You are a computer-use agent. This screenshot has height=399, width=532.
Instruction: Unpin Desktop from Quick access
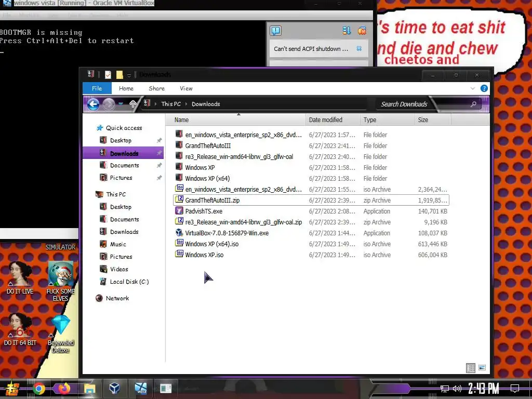(159, 140)
